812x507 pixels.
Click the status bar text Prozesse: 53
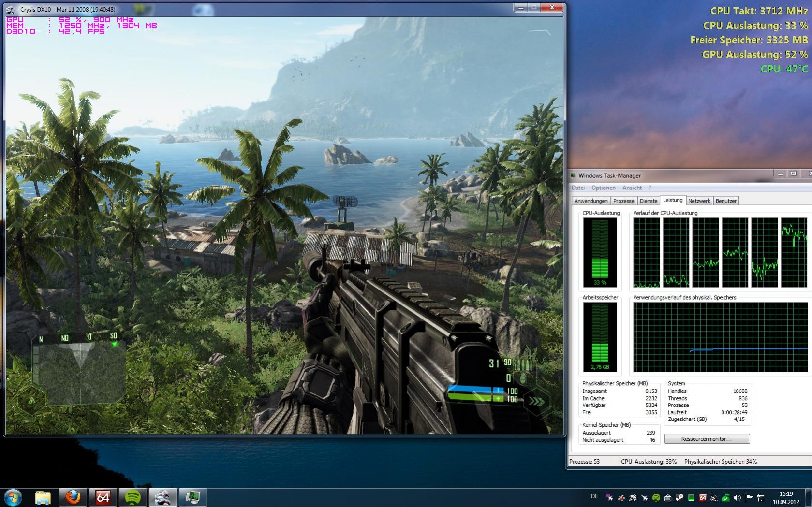(584, 462)
